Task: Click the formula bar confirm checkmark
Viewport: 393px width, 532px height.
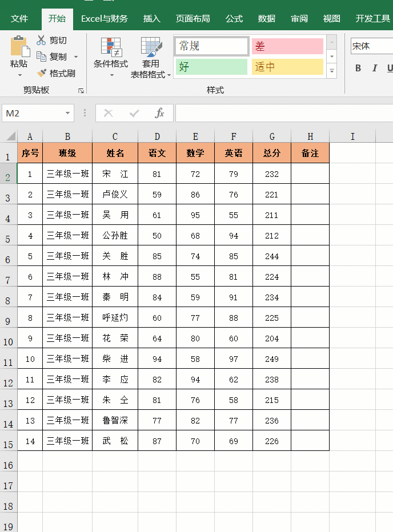Action: point(134,113)
